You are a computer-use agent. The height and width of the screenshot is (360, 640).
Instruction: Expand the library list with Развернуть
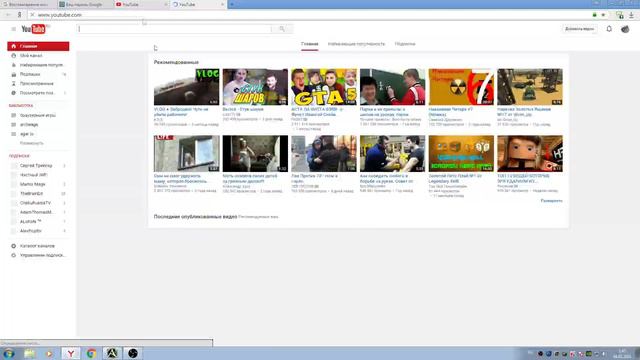click(31, 143)
